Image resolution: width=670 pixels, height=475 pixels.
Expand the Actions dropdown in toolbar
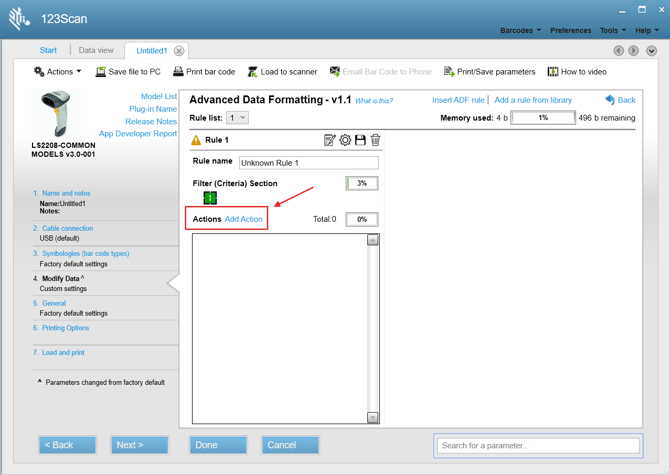point(58,72)
